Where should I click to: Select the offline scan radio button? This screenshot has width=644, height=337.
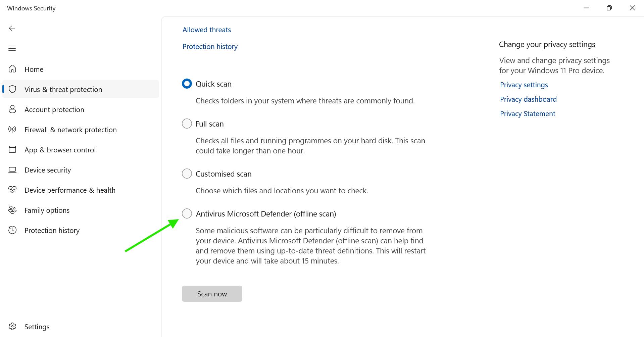pos(187,213)
